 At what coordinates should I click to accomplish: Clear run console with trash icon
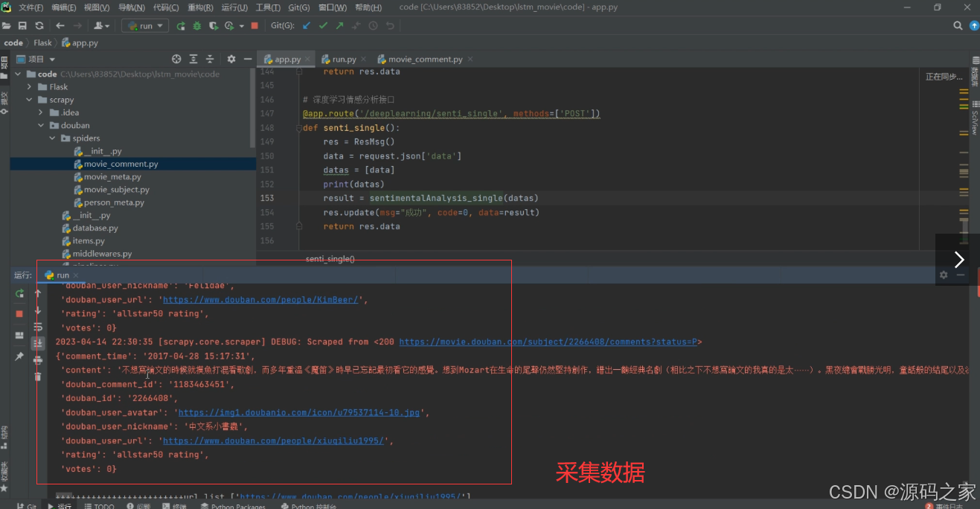coord(38,377)
